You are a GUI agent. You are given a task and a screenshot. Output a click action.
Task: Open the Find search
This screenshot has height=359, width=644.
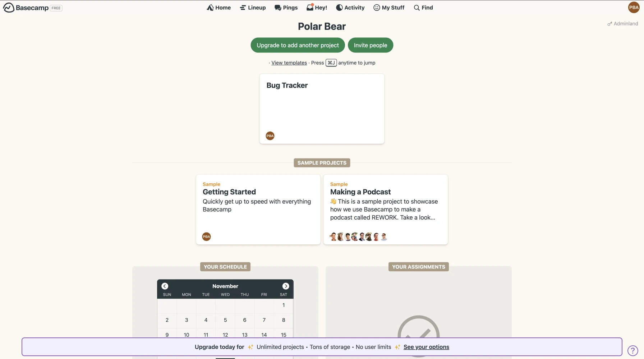(x=423, y=8)
